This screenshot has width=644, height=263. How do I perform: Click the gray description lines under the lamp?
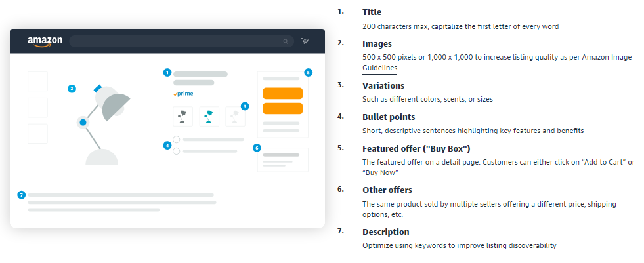point(122,203)
